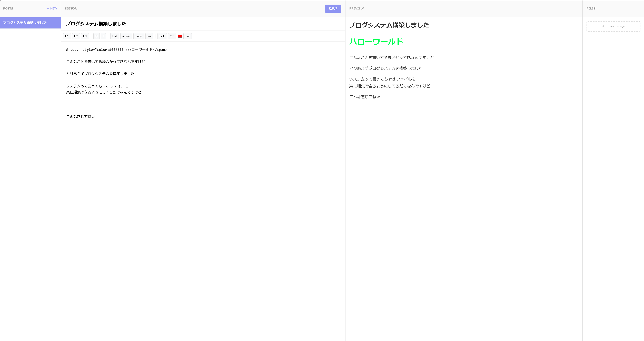
Task: Click the H2 heading button
Action: pyautogui.click(x=76, y=36)
